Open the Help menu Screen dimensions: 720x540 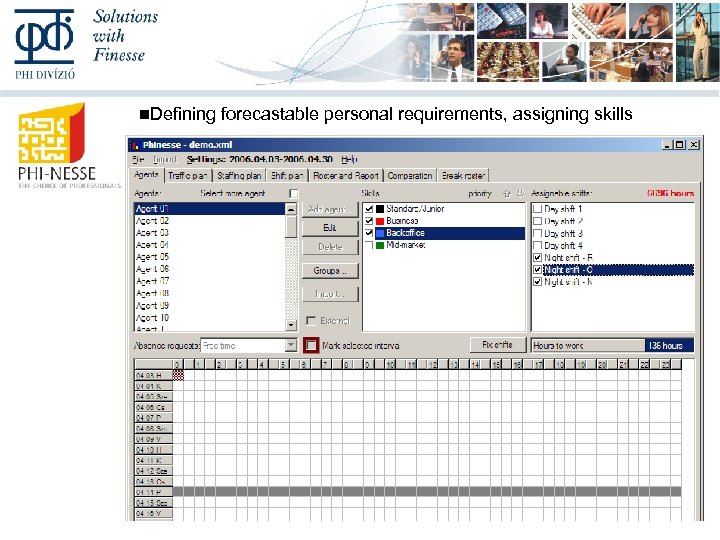pyautogui.click(x=349, y=159)
